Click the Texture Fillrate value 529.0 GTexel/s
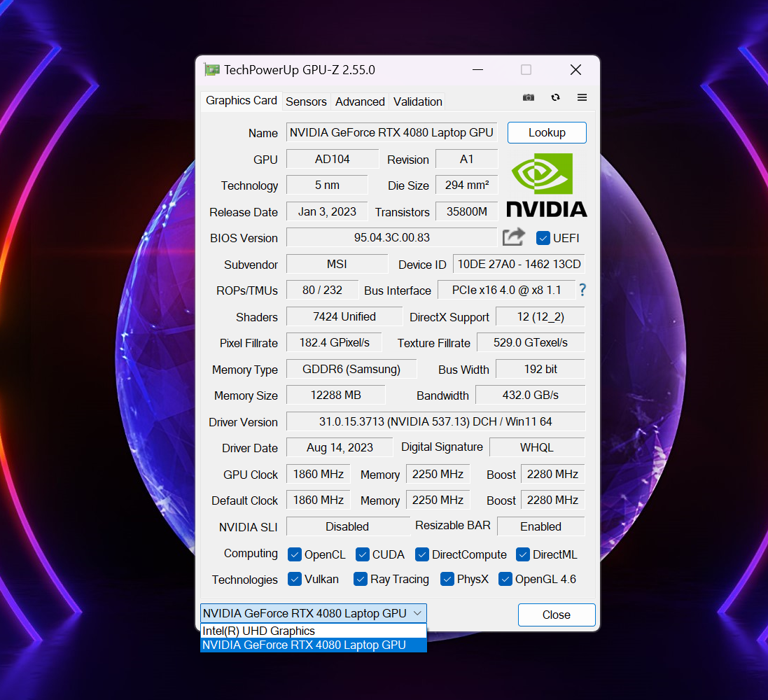This screenshot has width=768, height=700. (x=531, y=342)
